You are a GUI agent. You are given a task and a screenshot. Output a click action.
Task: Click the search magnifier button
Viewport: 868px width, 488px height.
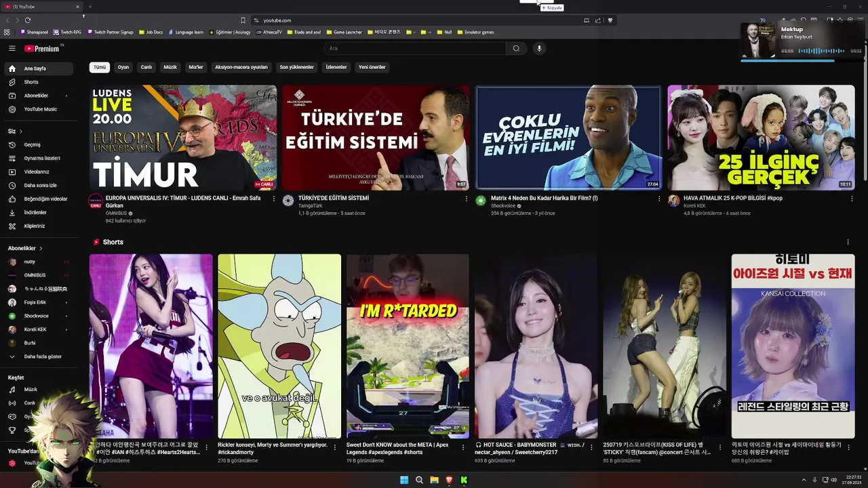pos(516,48)
